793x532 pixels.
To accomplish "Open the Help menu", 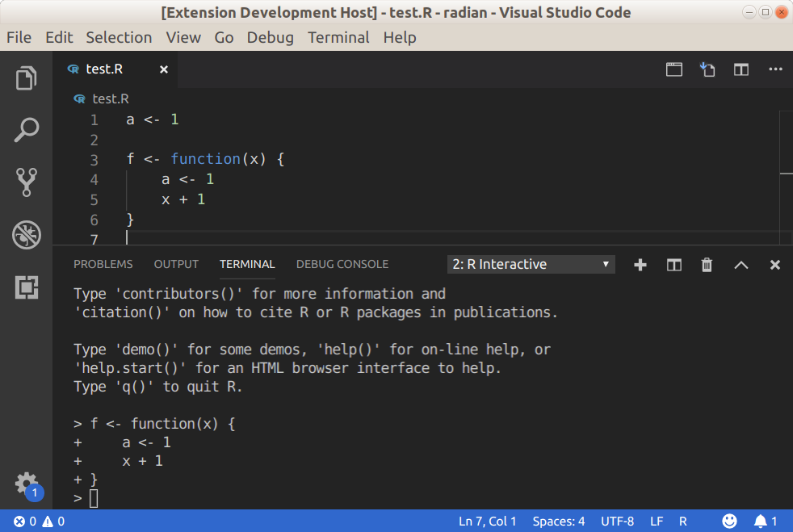I will tap(400, 37).
